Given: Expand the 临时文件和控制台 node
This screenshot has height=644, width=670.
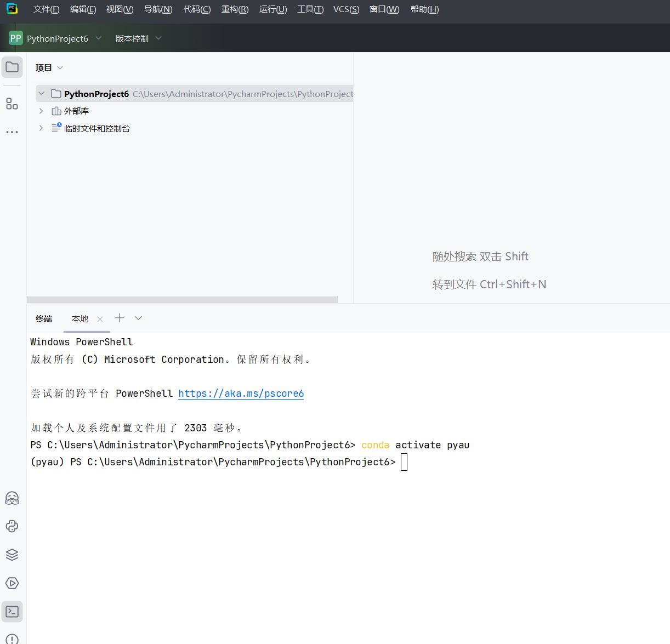Looking at the screenshot, I should point(41,128).
